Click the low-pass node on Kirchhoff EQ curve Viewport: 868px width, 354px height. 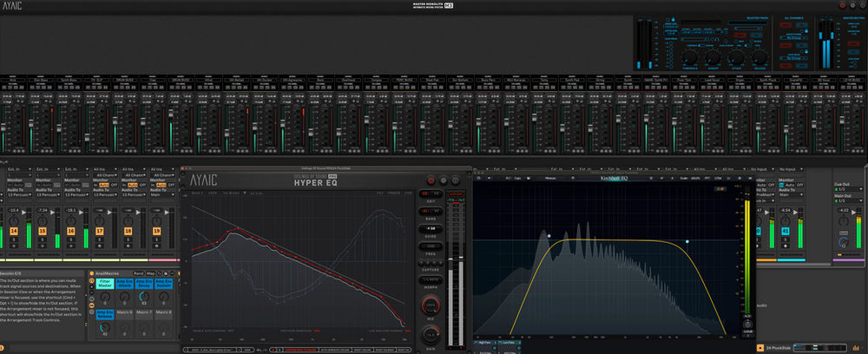point(687,241)
